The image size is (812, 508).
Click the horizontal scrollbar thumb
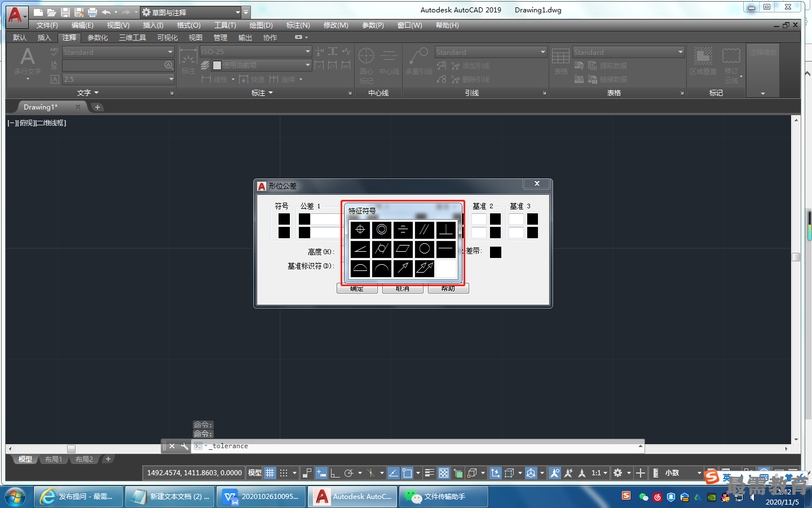click(x=71, y=449)
